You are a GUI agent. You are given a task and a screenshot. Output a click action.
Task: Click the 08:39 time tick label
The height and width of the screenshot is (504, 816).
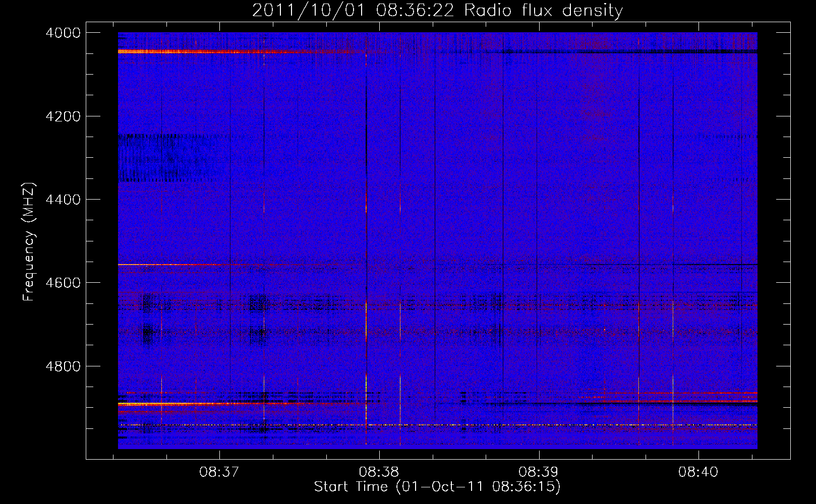(x=539, y=472)
